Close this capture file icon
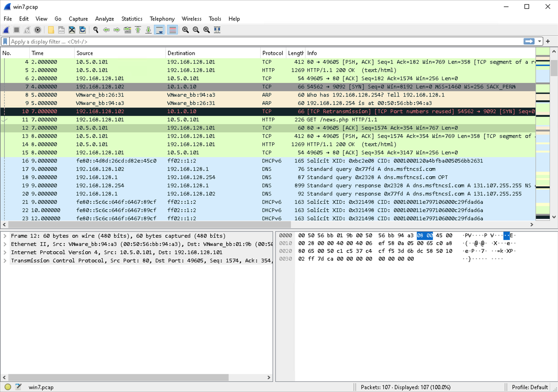 pyautogui.click(x=72, y=30)
